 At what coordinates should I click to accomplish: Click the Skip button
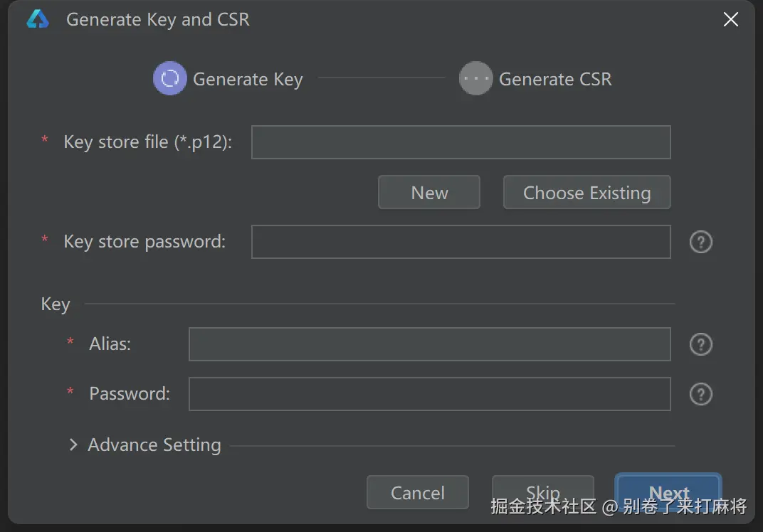pyautogui.click(x=542, y=492)
